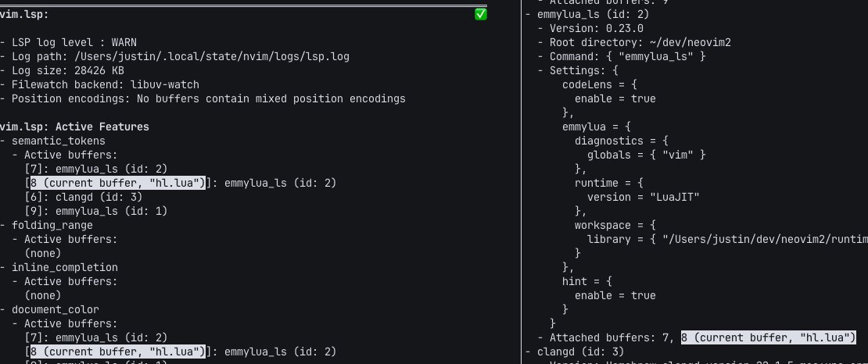This screenshot has height=364, width=868.
Task: Click 'enable = true' under hint
Action: (x=615, y=295)
